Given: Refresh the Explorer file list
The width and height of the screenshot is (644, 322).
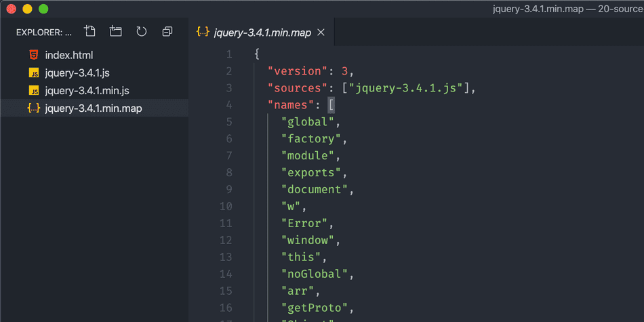Looking at the screenshot, I should tap(142, 32).
